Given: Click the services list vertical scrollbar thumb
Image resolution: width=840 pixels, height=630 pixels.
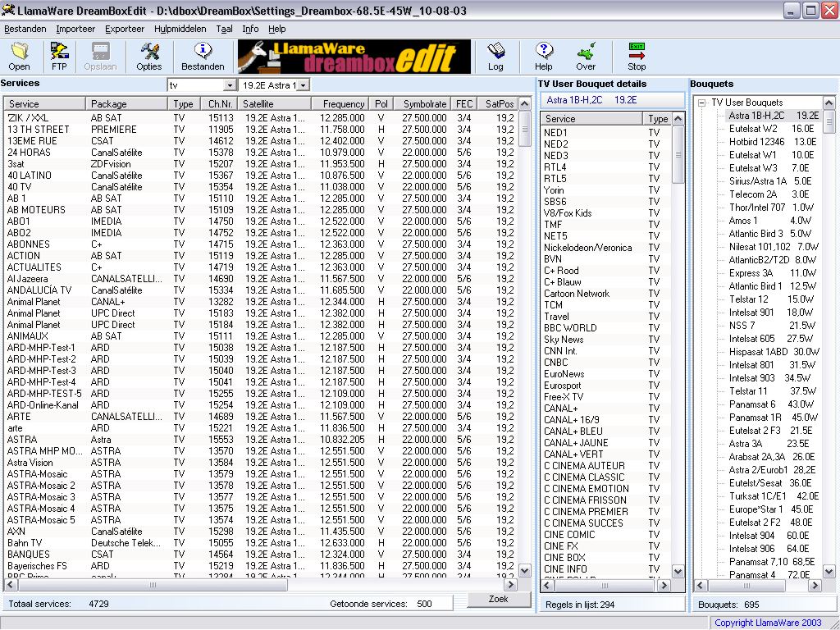Looking at the screenshot, I should [524, 129].
